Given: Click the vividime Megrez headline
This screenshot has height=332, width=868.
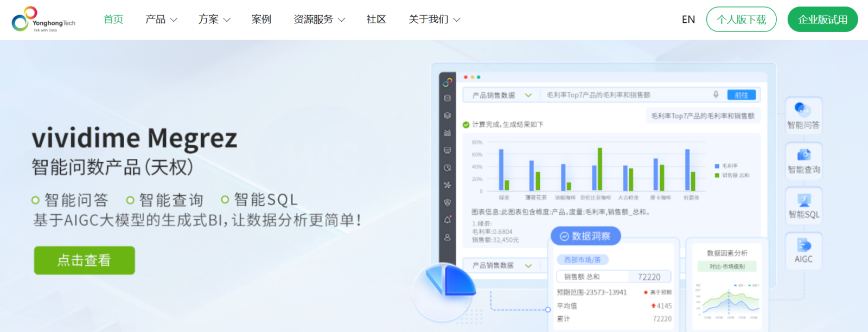Looking at the screenshot, I should [x=135, y=138].
